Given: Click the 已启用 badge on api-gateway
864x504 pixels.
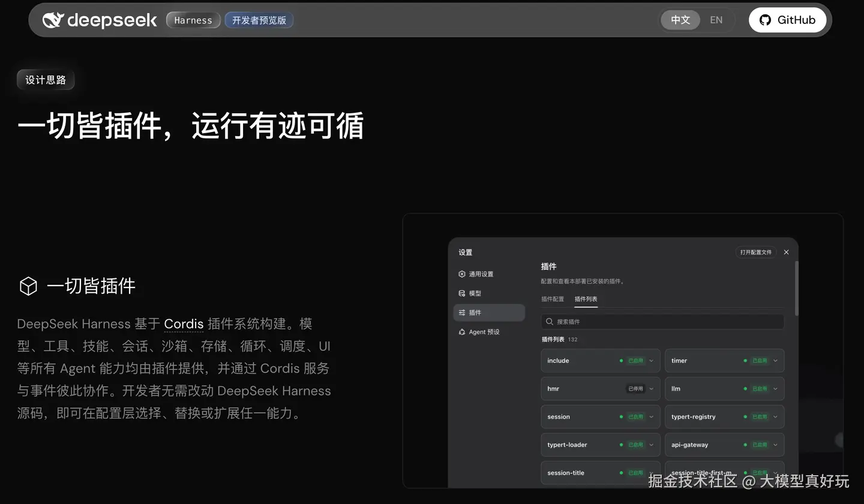Looking at the screenshot, I should pos(760,445).
